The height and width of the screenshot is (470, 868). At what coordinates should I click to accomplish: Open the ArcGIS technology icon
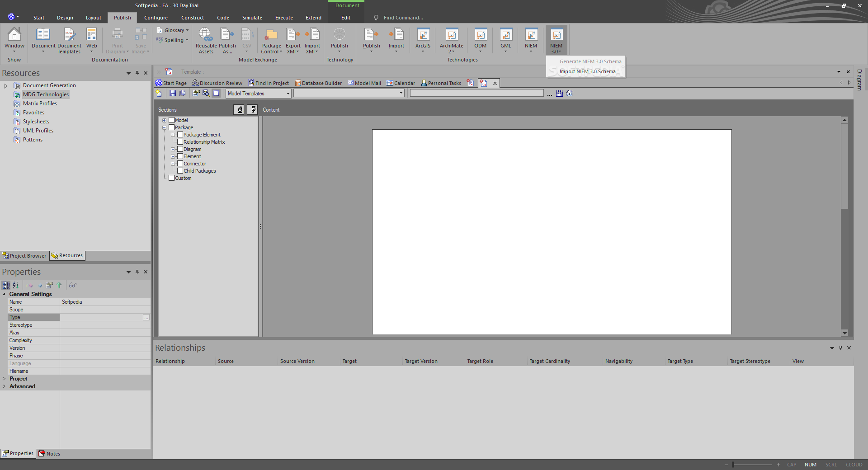pyautogui.click(x=423, y=40)
